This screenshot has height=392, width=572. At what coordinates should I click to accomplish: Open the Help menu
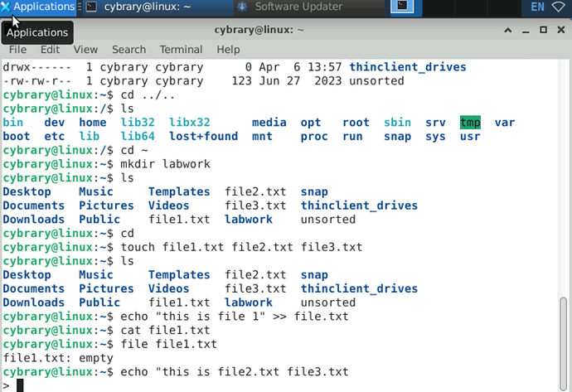coord(228,50)
